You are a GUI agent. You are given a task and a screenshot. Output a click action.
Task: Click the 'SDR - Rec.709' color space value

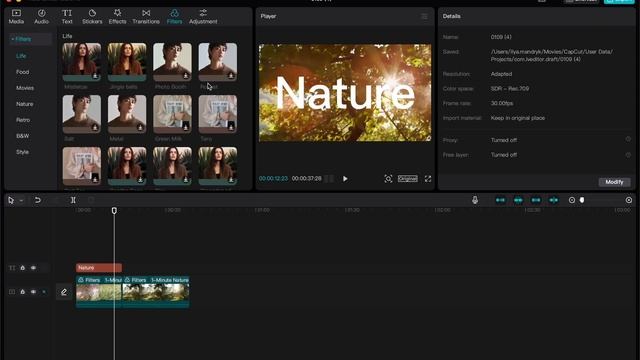510,89
